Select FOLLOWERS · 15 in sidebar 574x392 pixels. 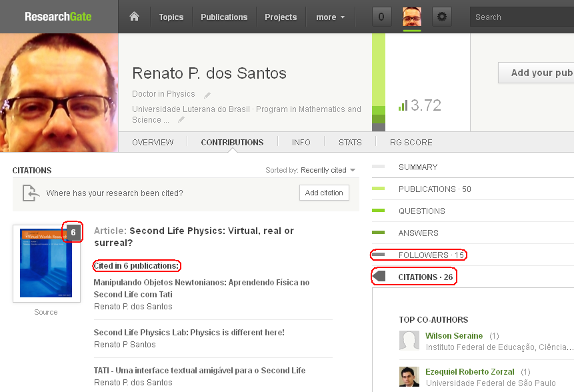431,255
